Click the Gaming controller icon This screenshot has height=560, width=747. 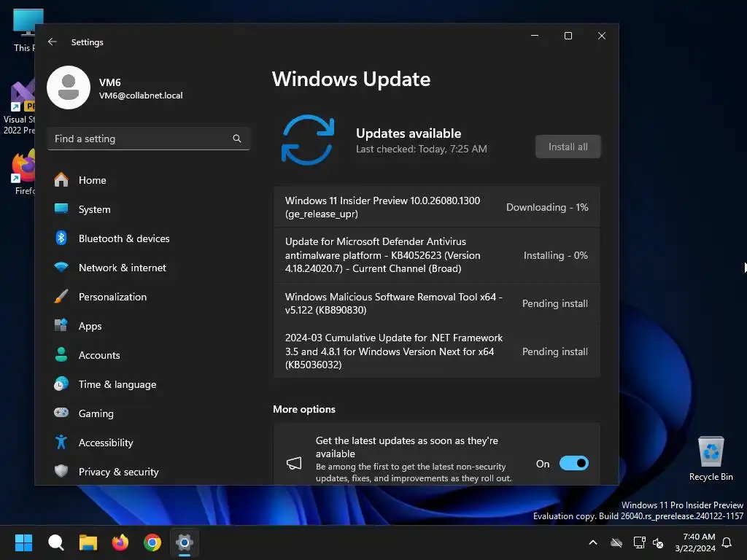click(61, 413)
